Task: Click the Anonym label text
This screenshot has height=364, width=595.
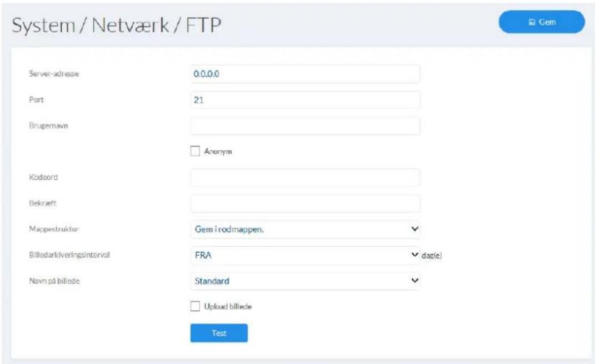Action: (x=218, y=151)
